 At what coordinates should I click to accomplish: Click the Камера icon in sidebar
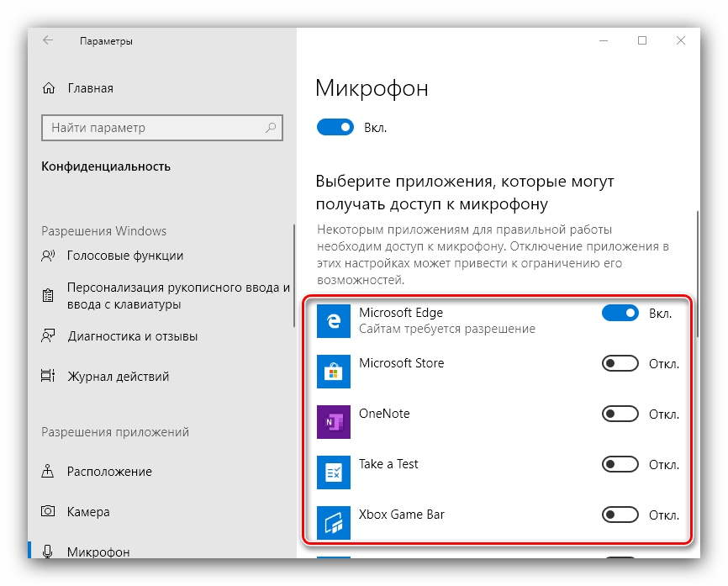(48, 511)
